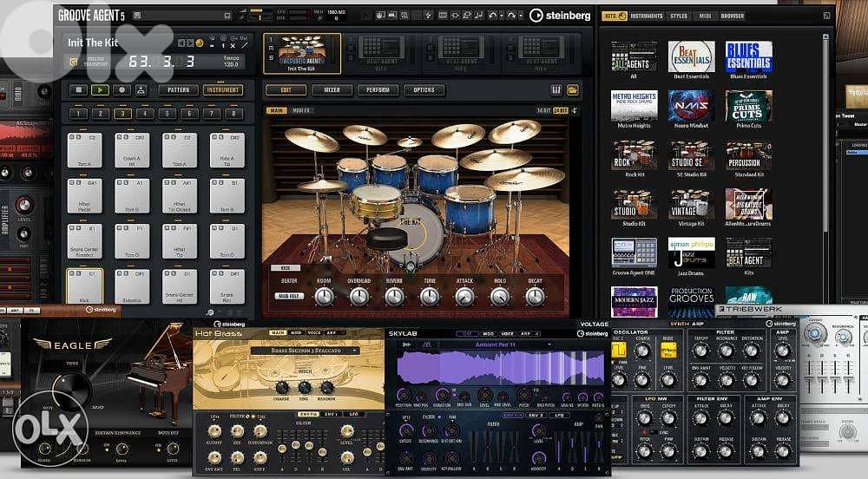Redo the action in Groove Agent toolbar

click(x=511, y=16)
